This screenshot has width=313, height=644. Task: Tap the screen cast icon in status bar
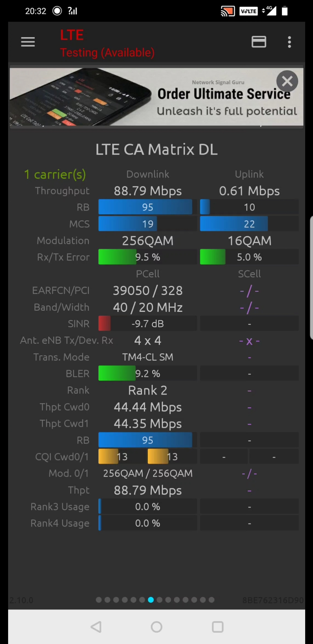[x=228, y=11]
